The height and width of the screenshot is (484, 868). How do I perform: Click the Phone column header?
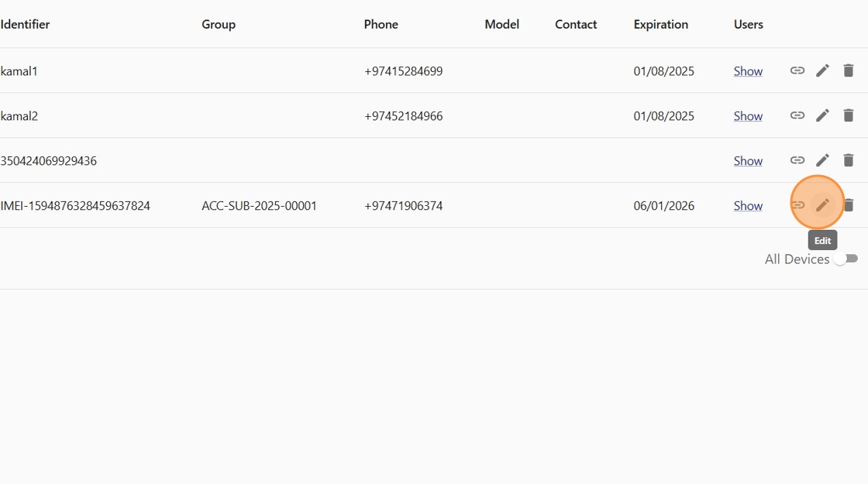pos(381,24)
